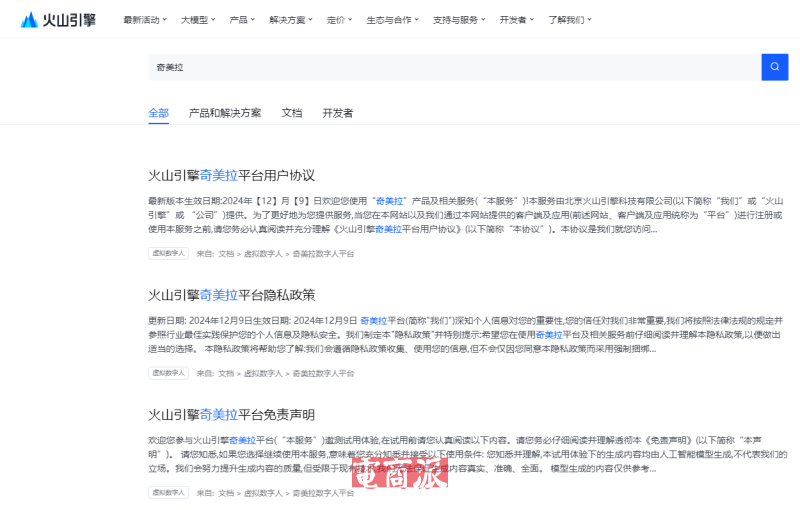The width and height of the screenshot is (800, 510).
Task: Expand the 生态与合作 menu
Action: (392, 20)
